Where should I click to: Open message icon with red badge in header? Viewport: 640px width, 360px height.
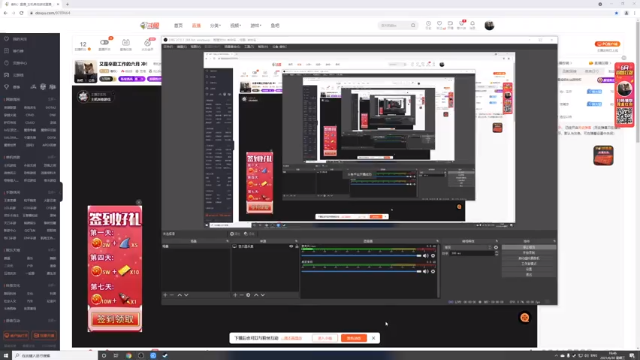click(x=462, y=24)
